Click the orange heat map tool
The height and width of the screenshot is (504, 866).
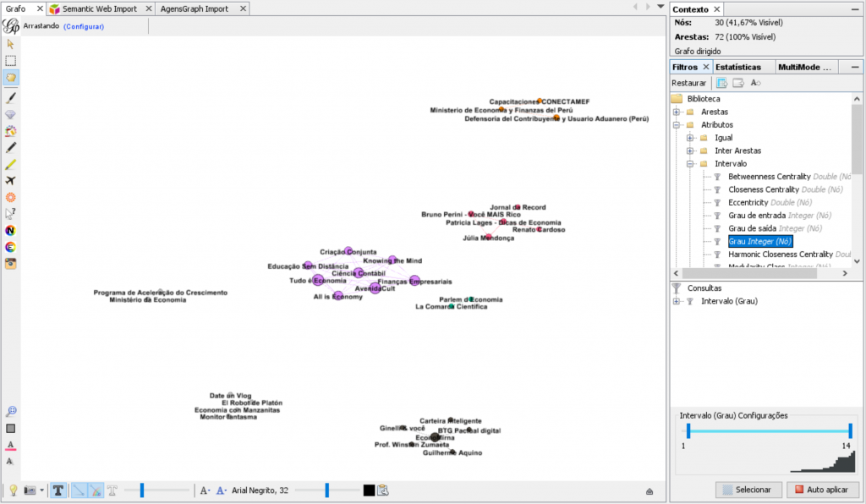[11, 197]
